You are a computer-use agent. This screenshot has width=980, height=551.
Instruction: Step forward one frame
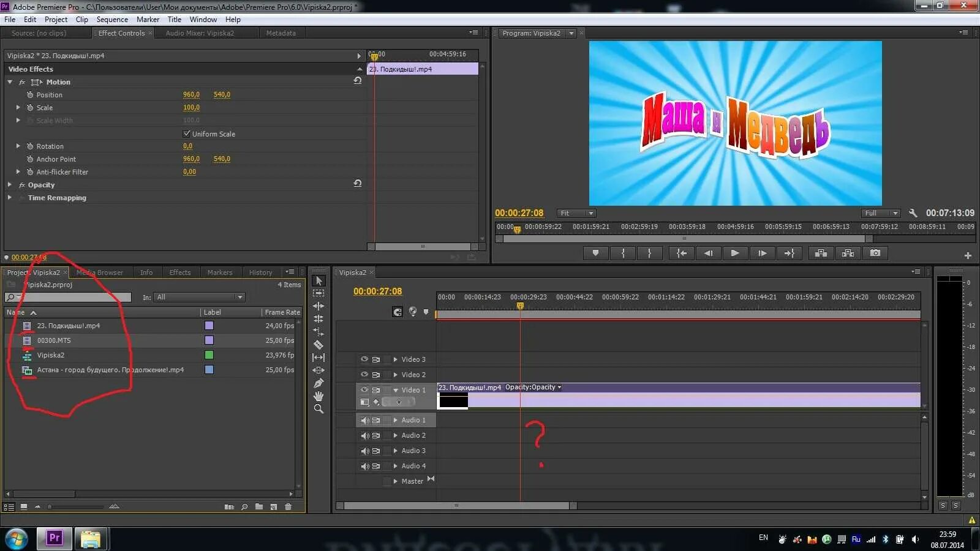(762, 253)
